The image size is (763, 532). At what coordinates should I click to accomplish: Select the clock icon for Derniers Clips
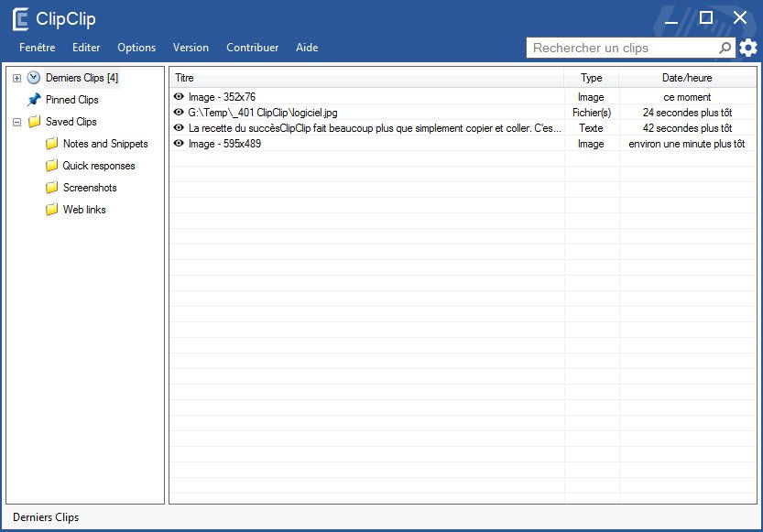pos(34,77)
